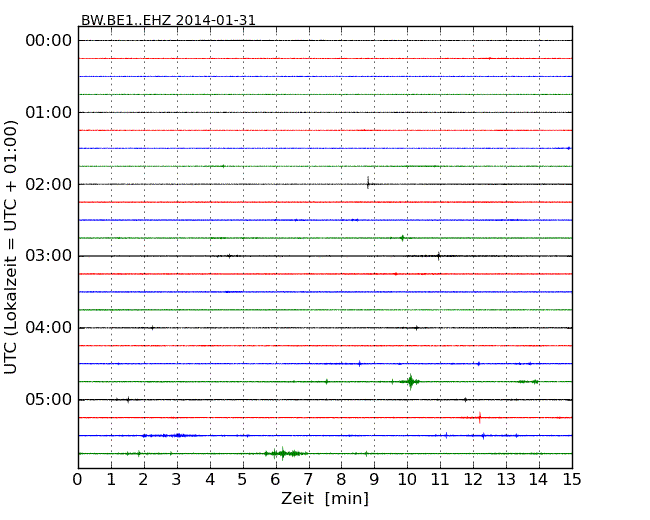The height and width of the screenshot is (520, 650).
Task: Click x-axis tick label 2
Action: pyautogui.click(x=143, y=480)
